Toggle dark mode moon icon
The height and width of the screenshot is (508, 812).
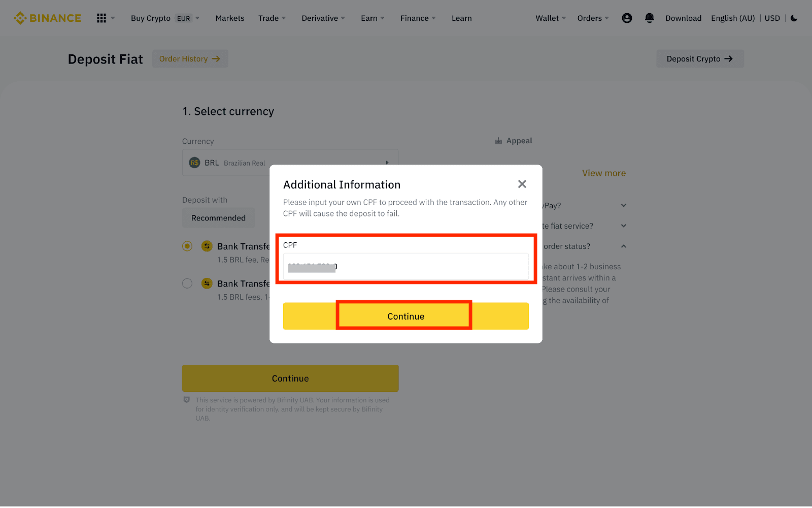(794, 18)
